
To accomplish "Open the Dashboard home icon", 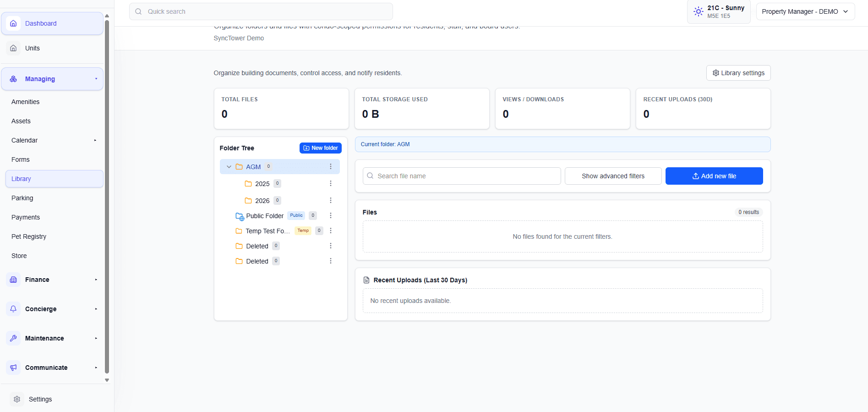I will (x=13, y=23).
